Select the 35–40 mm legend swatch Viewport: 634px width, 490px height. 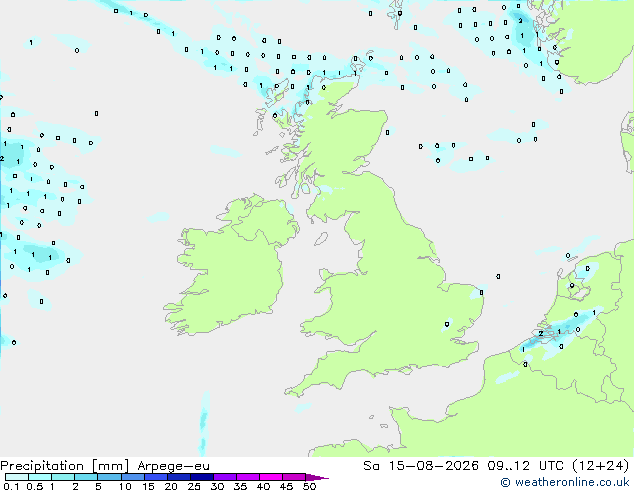pos(247,477)
